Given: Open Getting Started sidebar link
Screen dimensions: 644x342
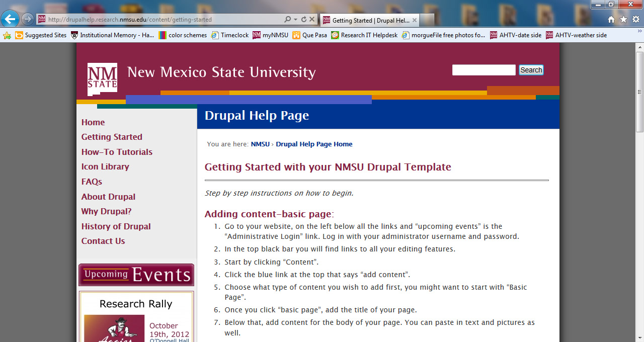Looking at the screenshot, I should click(112, 137).
